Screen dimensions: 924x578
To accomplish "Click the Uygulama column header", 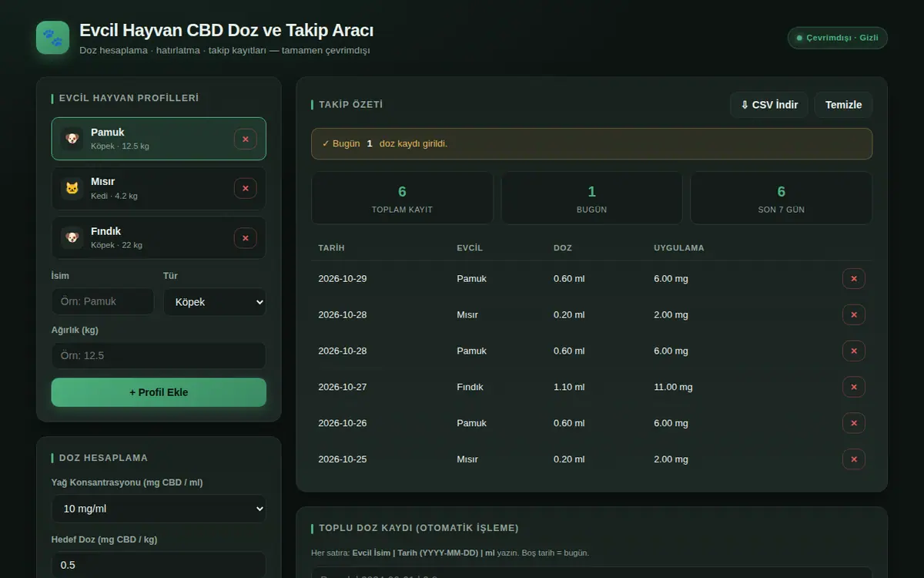I will pyautogui.click(x=679, y=248).
